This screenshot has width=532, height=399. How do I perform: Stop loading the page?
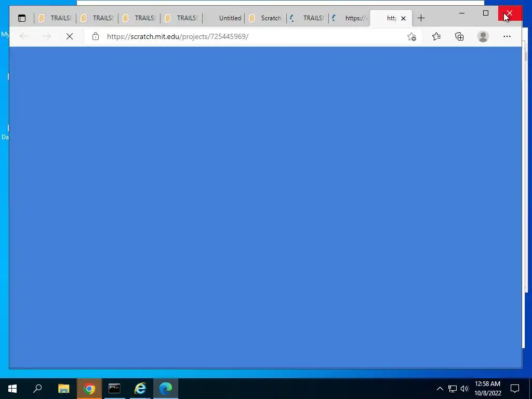[x=70, y=36]
